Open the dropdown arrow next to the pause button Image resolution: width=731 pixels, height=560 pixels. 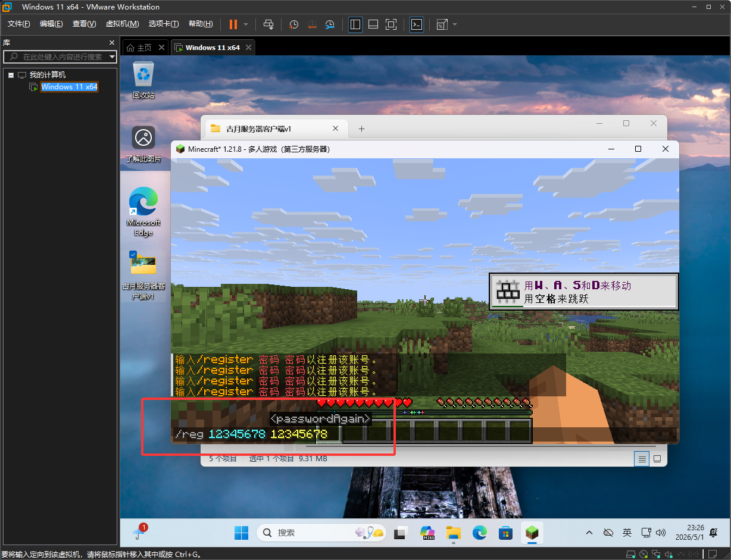tap(246, 24)
